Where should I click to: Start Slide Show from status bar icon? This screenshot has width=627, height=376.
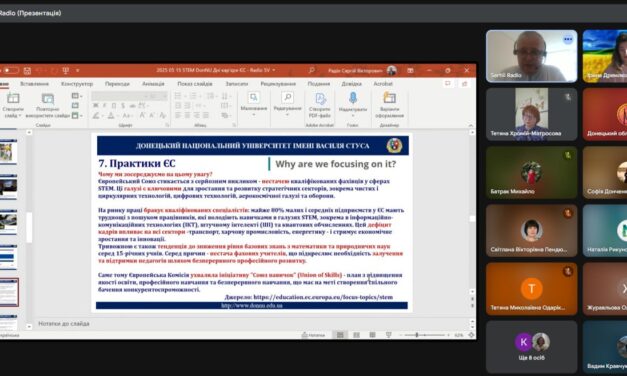(x=388, y=335)
